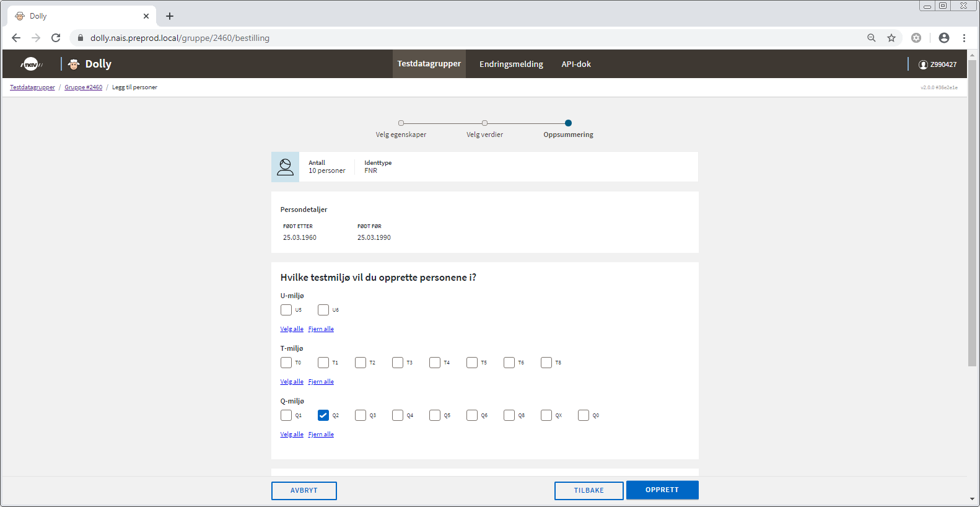This screenshot has width=980, height=507.
Task: Close the Dolly browser tab
Action: pos(146,16)
